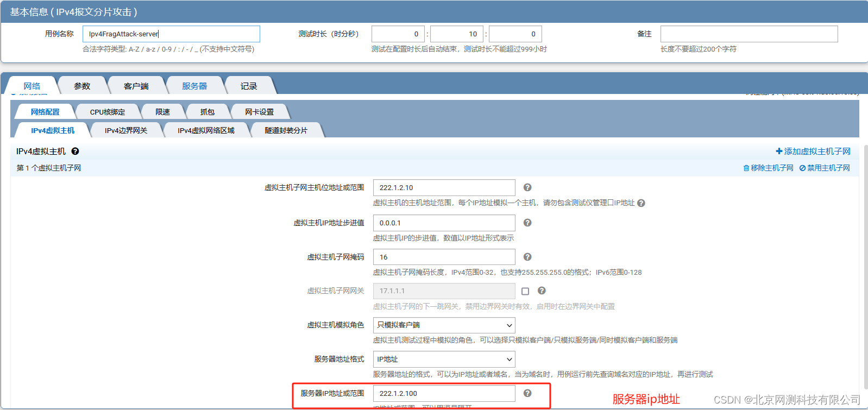The width and height of the screenshot is (868, 410).
Task: Click help icon beside subnet mask 16 field
Action: [x=527, y=257]
